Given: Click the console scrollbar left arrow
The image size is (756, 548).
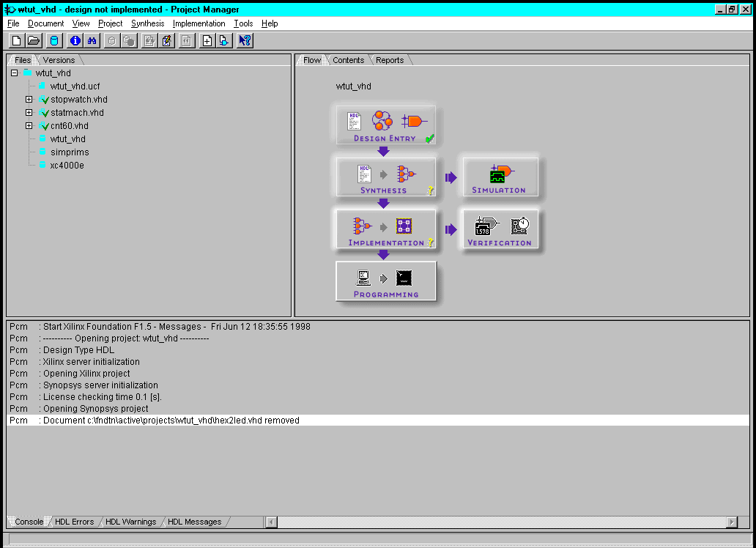Looking at the screenshot, I should point(272,522).
